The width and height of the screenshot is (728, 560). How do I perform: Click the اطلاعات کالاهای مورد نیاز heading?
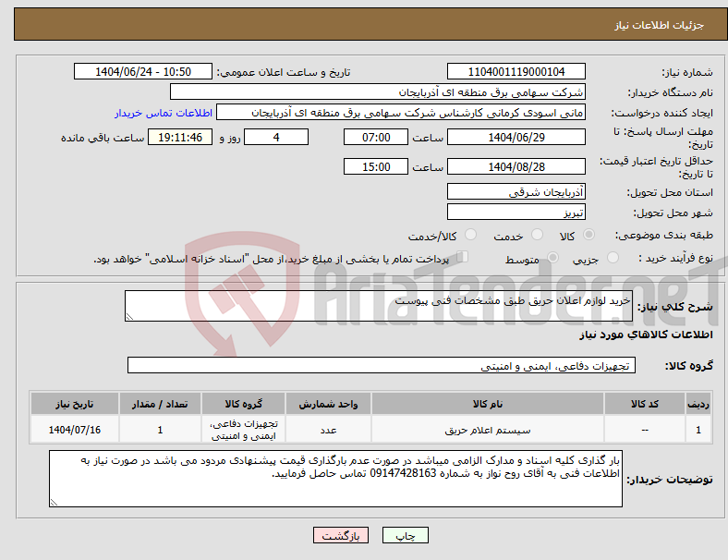click(x=646, y=335)
